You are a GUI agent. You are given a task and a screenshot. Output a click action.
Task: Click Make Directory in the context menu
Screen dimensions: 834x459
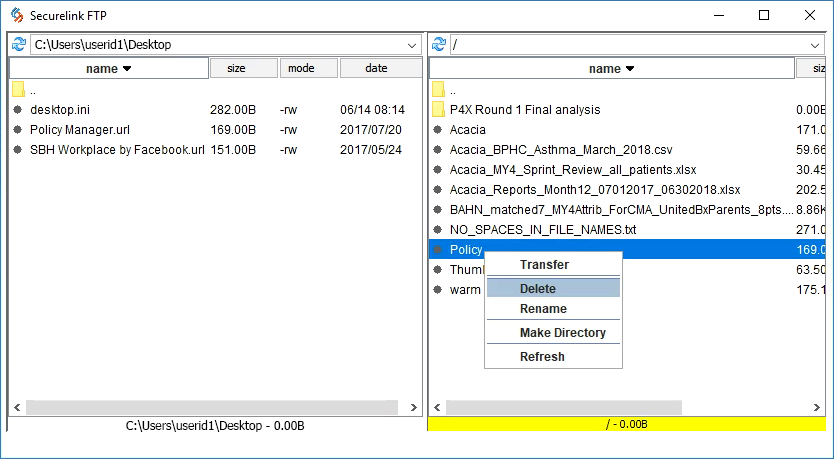(x=562, y=333)
